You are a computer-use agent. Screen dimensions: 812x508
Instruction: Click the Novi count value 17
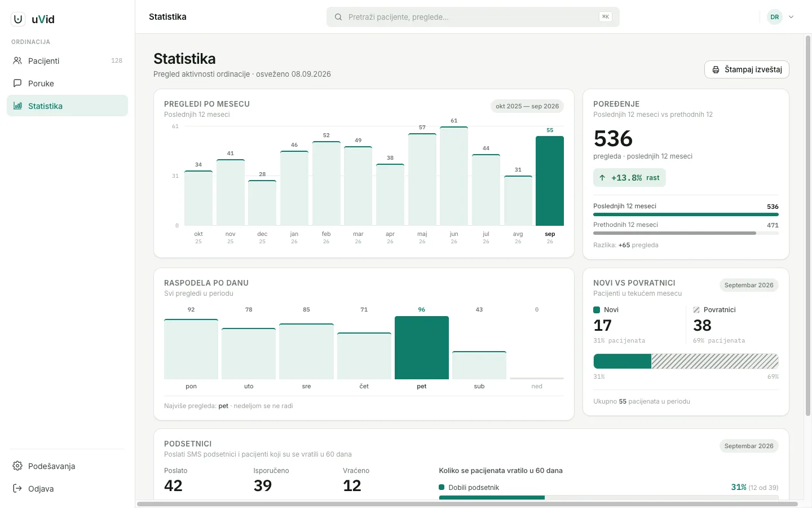tap(602, 326)
